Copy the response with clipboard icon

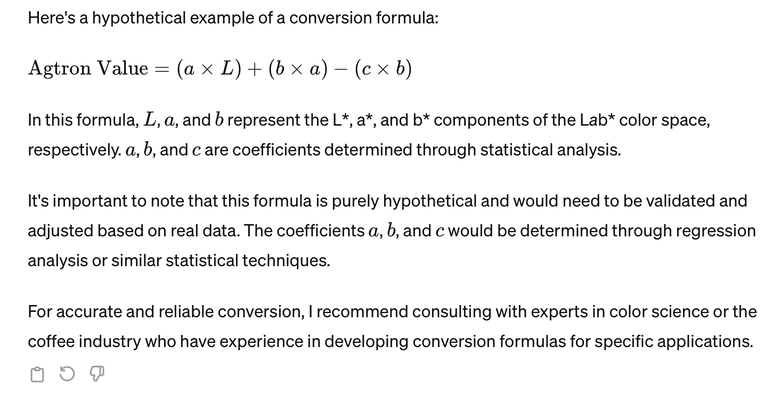coord(37,374)
